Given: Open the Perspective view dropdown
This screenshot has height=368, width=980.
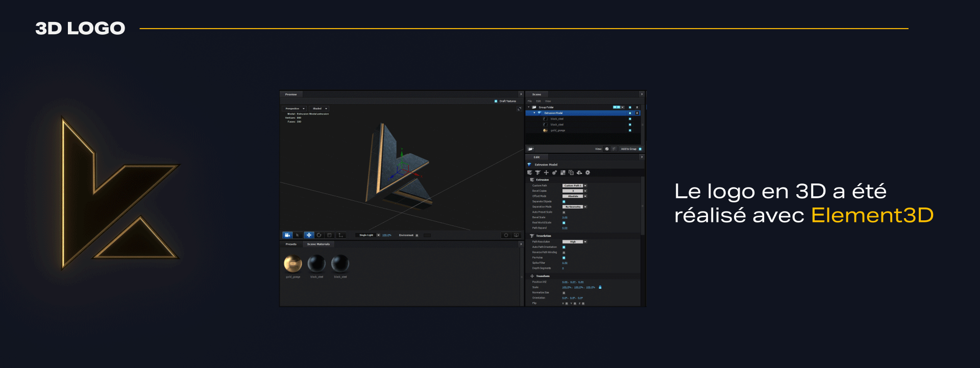Looking at the screenshot, I should [295, 108].
